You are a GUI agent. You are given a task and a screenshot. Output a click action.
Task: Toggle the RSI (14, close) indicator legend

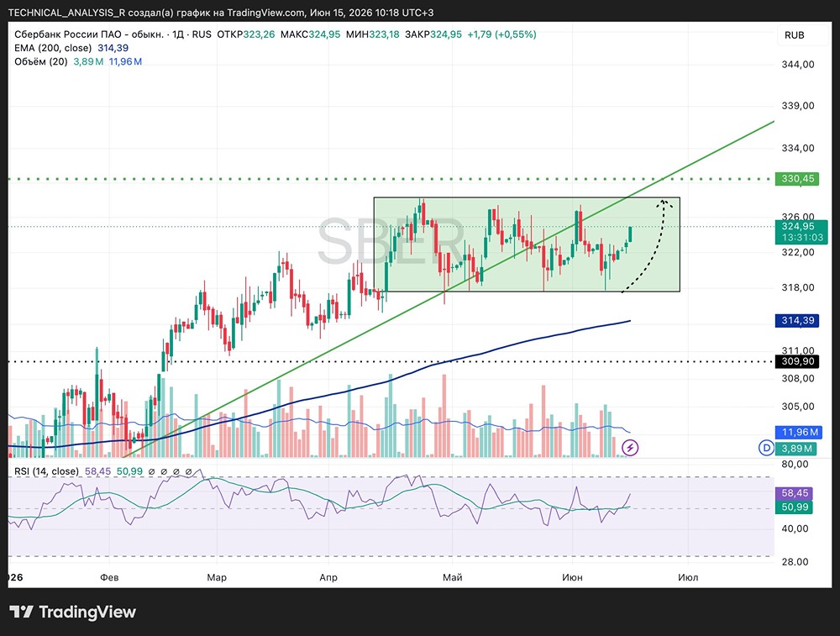point(46,471)
